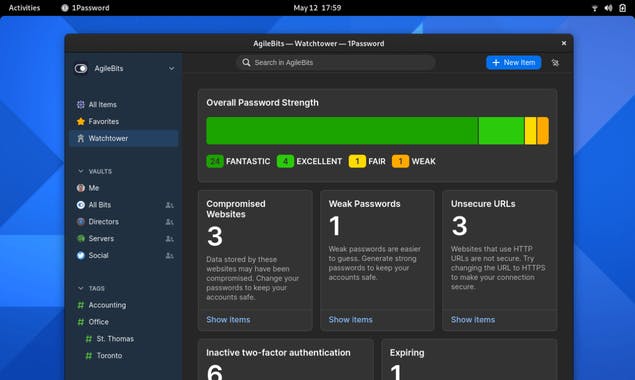Viewport: 635px width, 380px height.
Task: Select the Toronto tag
Action: 124,356
